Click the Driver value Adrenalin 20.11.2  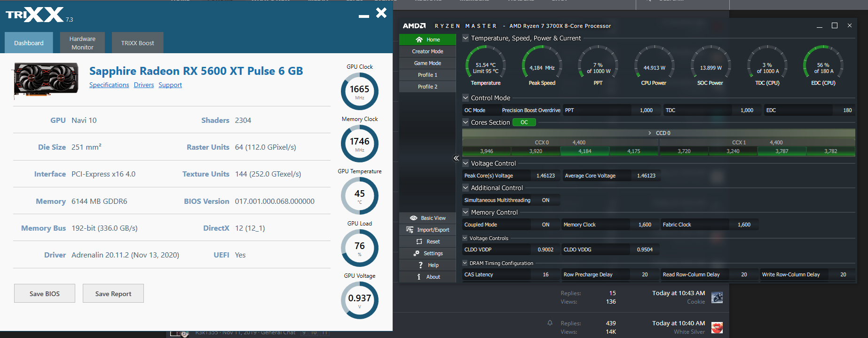point(125,255)
